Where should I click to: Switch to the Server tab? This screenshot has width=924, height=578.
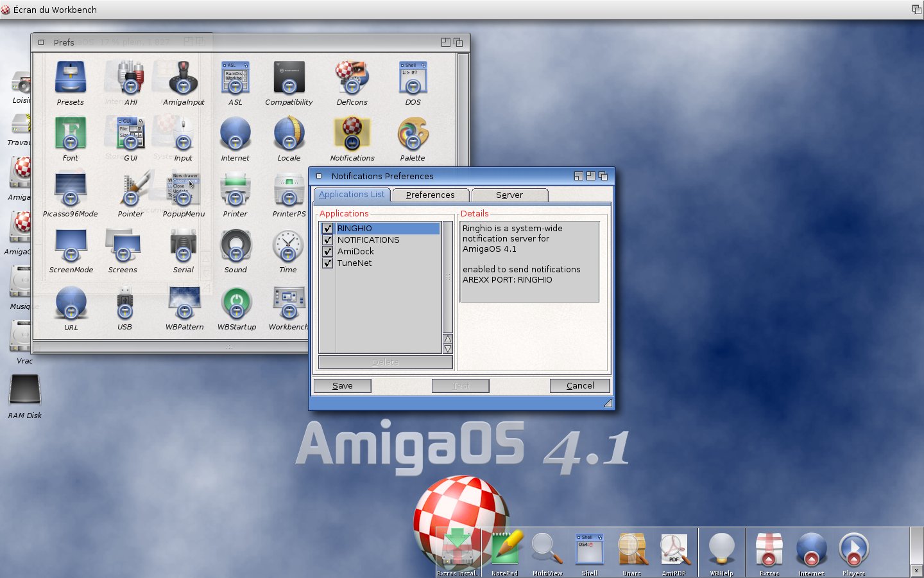point(509,195)
